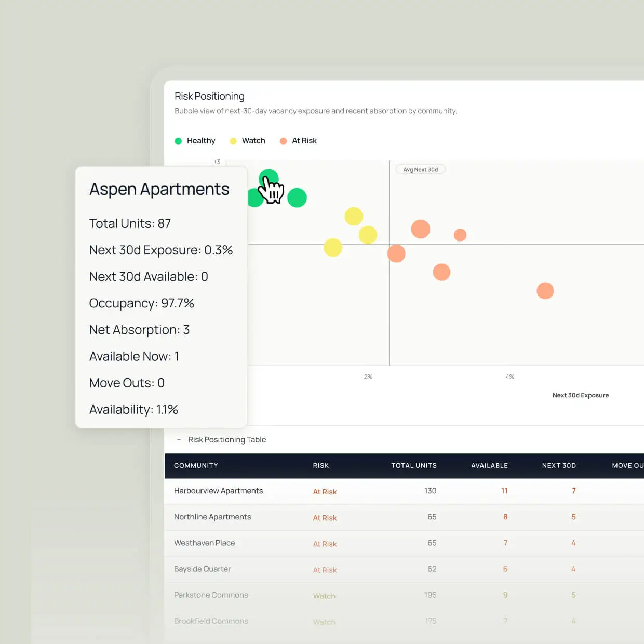Viewport: 644px width, 644px height.
Task: Open the Westhaven Place row
Action: [x=404, y=543]
